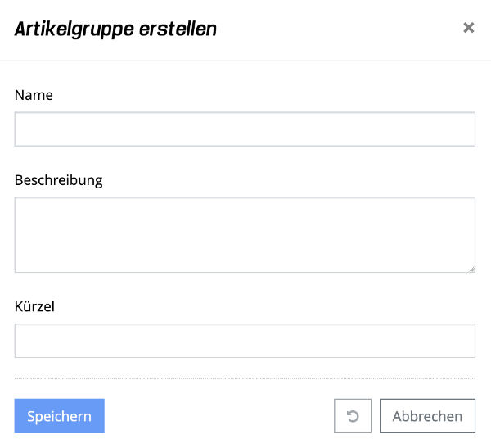The height and width of the screenshot is (448, 491).
Task: Activate the multi-line description box
Action: click(245, 234)
